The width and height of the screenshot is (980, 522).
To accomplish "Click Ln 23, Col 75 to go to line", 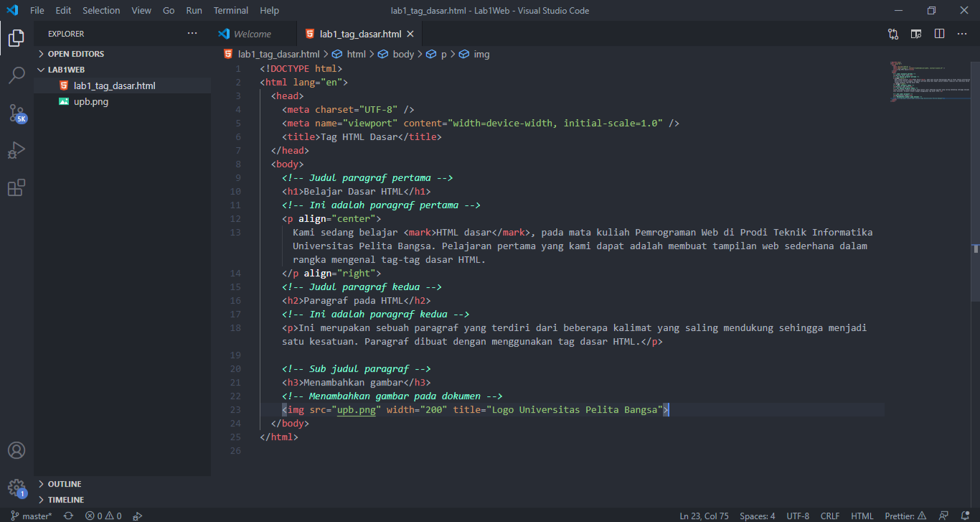I will (704, 516).
